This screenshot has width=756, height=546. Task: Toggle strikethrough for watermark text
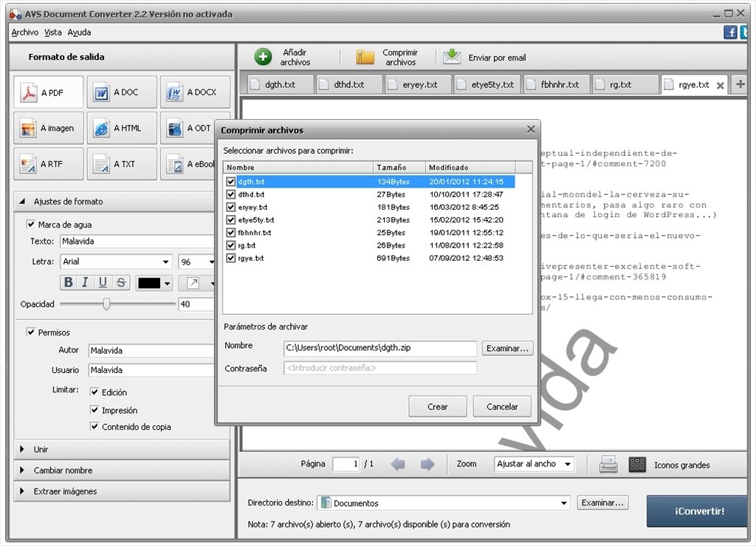(121, 282)
